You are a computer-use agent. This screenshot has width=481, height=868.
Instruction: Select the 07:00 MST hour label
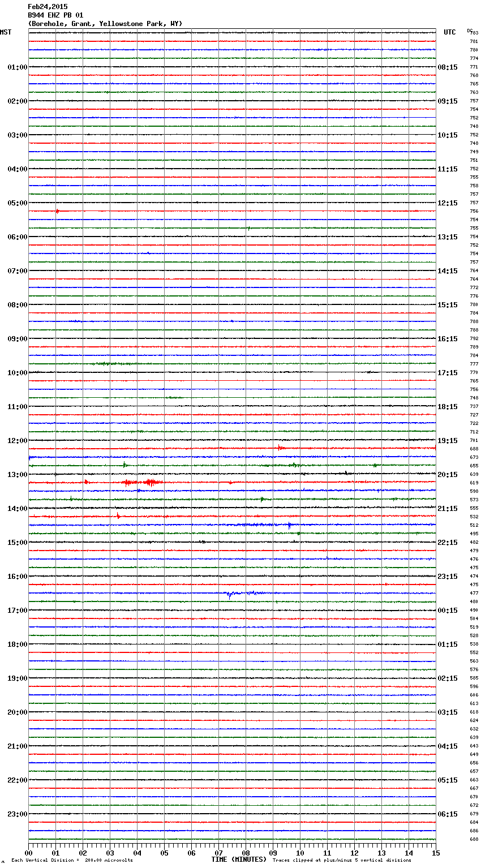coord(18,271)
